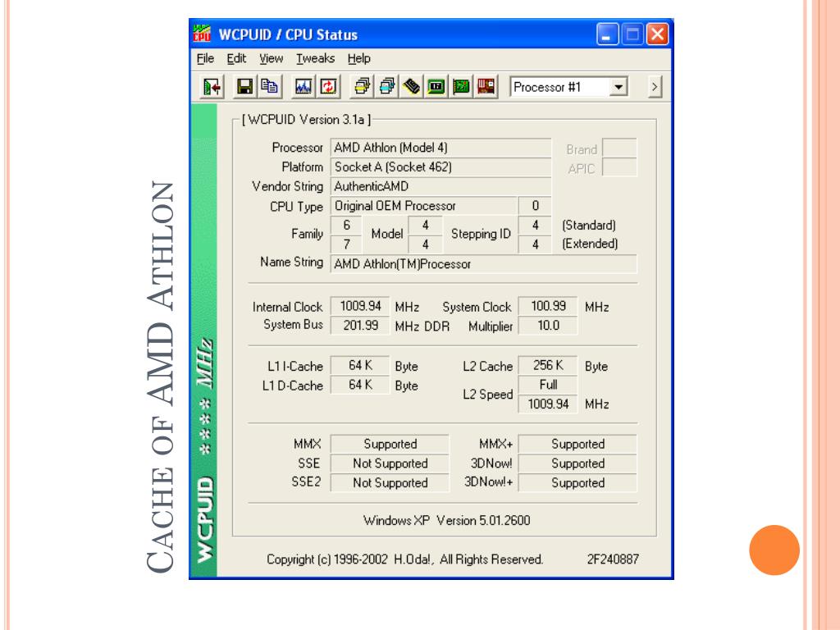The width and height of the screenshot is (840, 630).
Task: Click the L2 Speed Full value
Action: pyautogui.click(x=548, y=385)
